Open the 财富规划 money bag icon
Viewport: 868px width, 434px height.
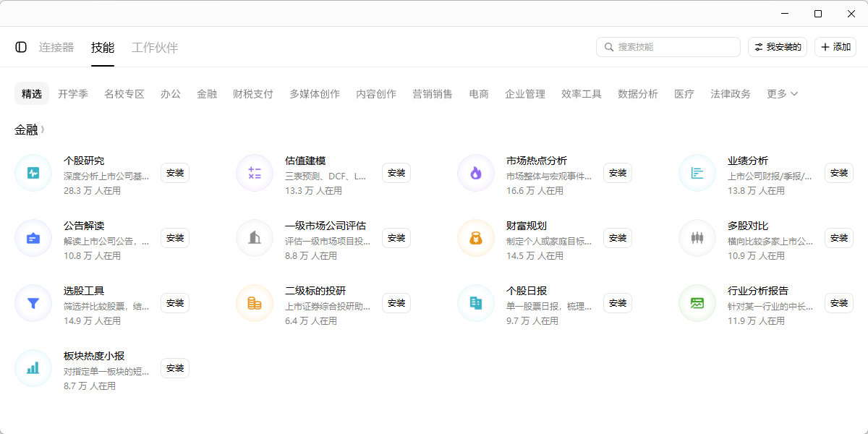pyautogui.click(x=476, y=238)
